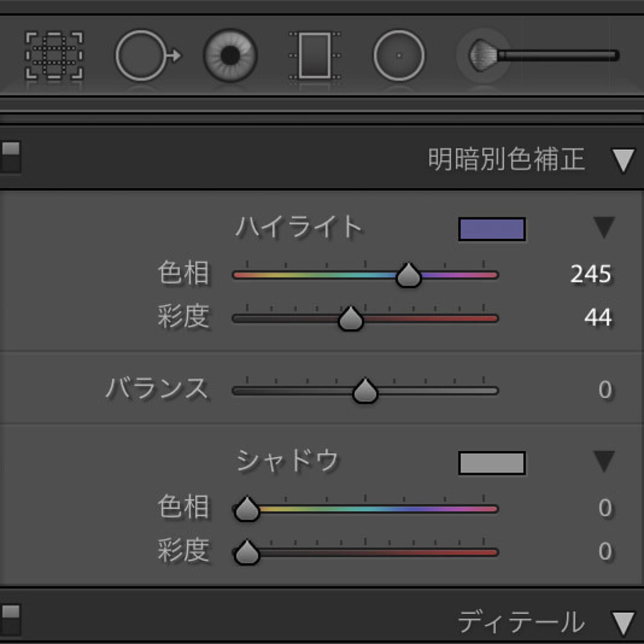The image size is (644, 644).
Task: Activate the Red Eye Correction tool
Action: 230,55
